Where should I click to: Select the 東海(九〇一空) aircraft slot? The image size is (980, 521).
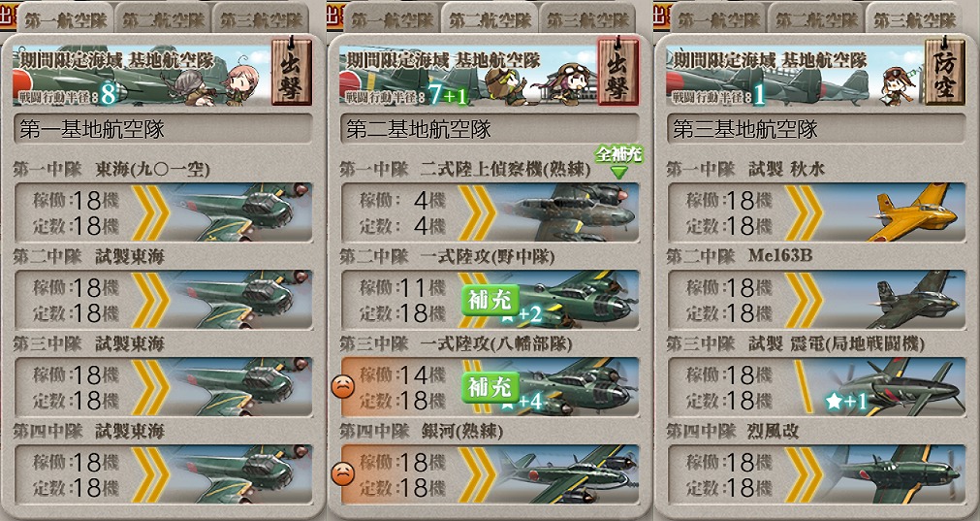click(163, 212)
